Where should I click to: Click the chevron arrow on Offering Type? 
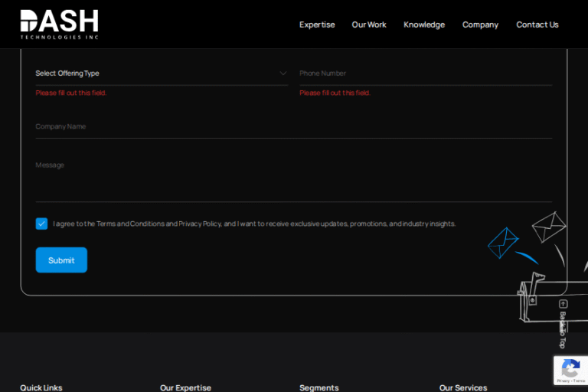click(x=283, y=73)
